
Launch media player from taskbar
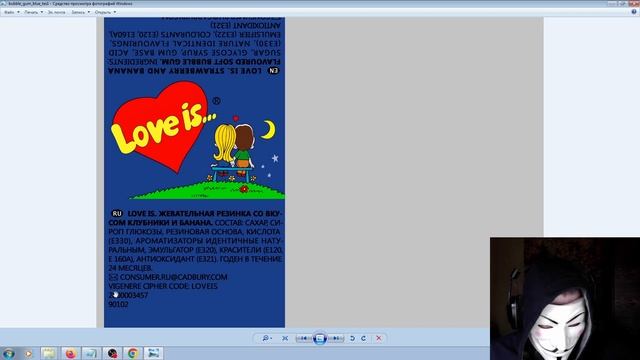[28, 353]
